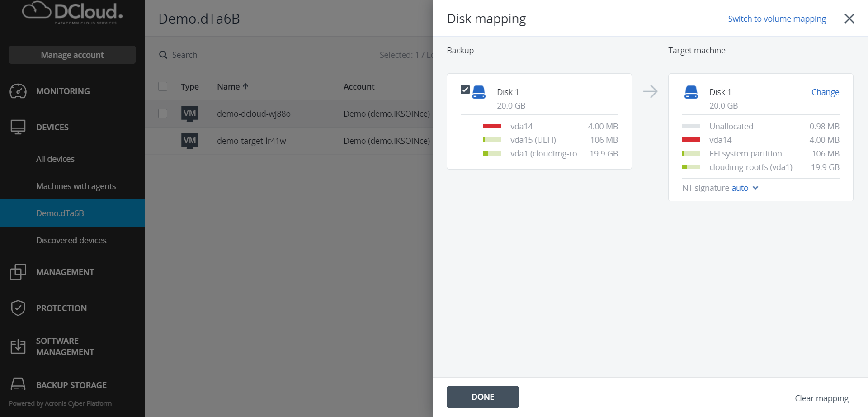This screenshot has width=868, height=417.
Task: Click the VM icon next to demo-dcloud-wj88o
Action: pyautogui.click(x=190, y=114)
